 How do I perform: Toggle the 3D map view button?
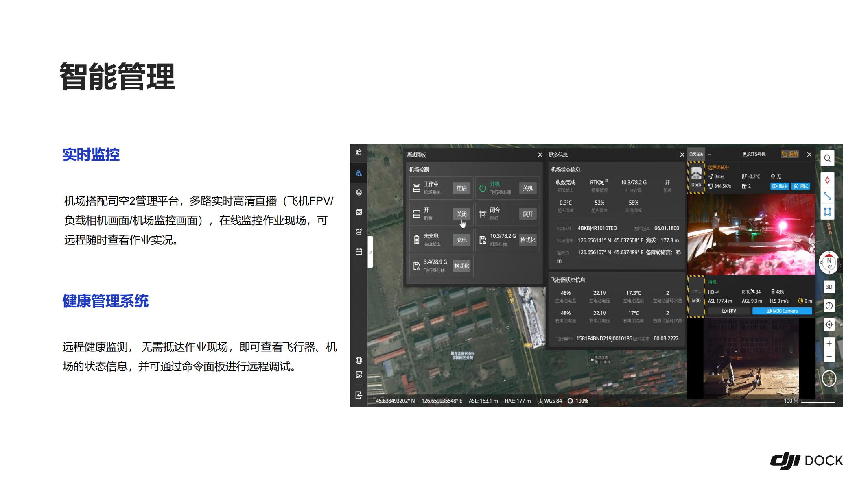coord(829,287)
